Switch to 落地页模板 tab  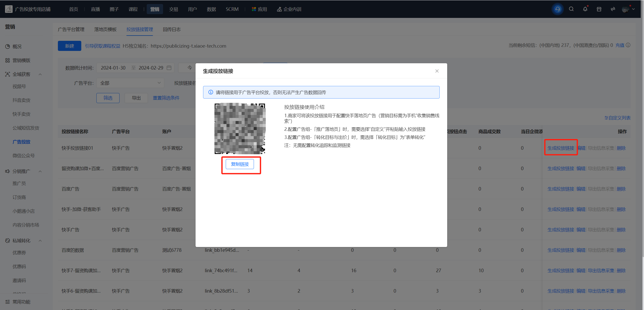[x=105, y=29]
